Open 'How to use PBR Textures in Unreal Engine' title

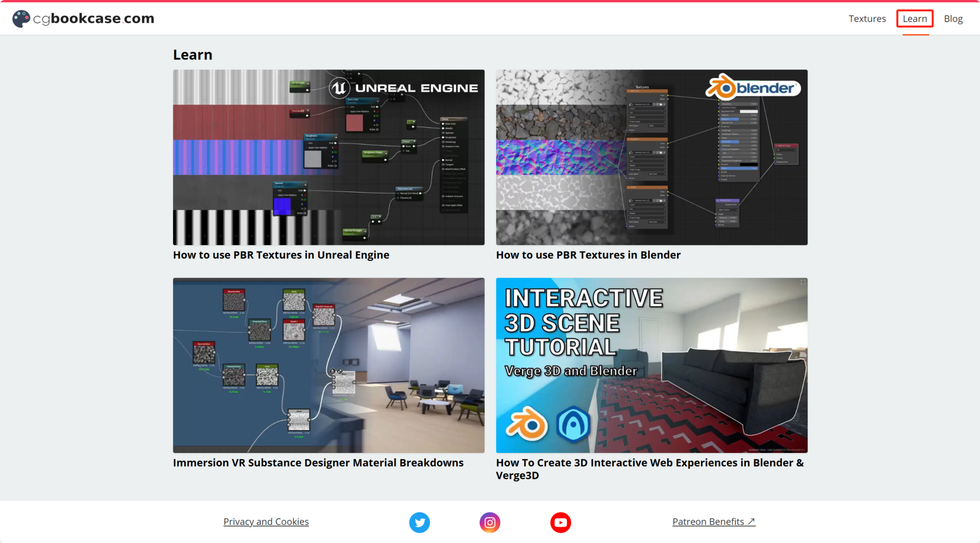[x=281, y=255]
